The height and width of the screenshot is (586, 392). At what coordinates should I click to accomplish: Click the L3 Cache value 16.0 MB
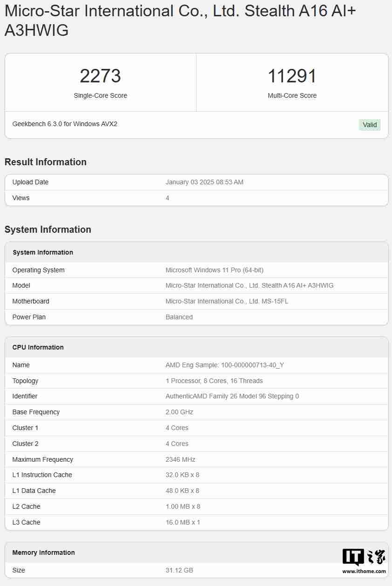coord(182,522)
